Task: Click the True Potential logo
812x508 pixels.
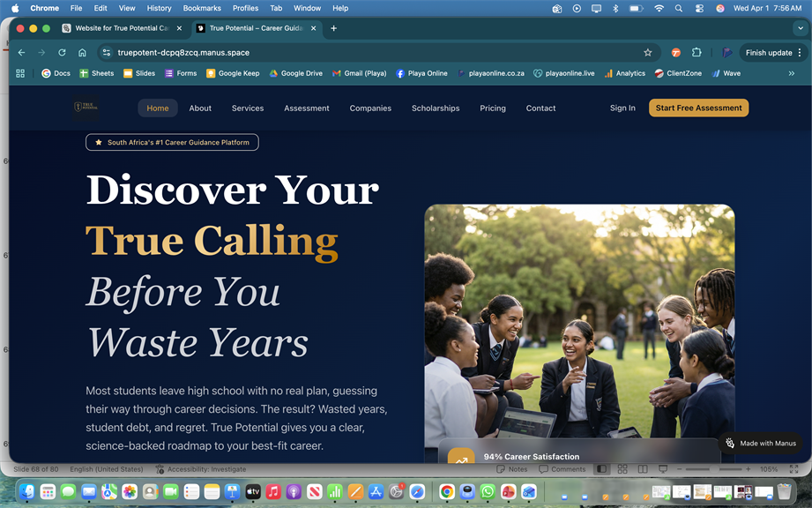Action: (86, 108)
